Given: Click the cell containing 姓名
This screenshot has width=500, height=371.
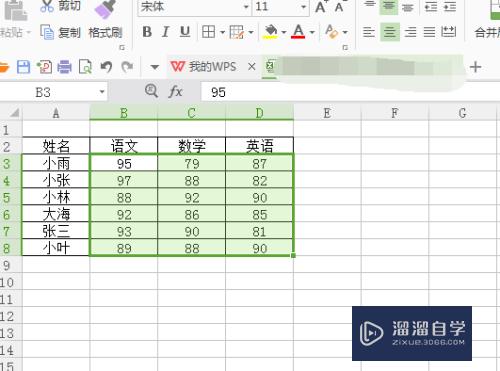Looking at the screenshot, I should (56, 146).
